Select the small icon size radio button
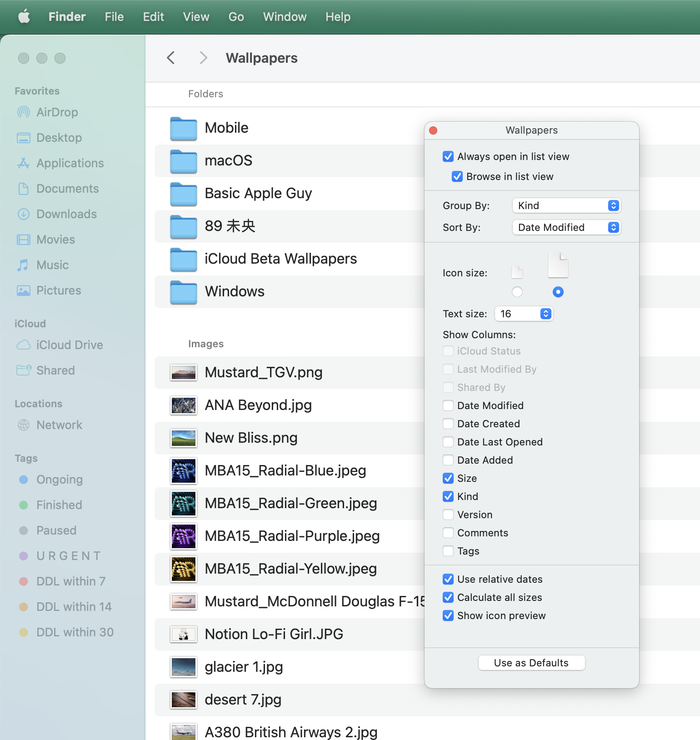The width and height of the screenshot is (700, 740). 517,292
